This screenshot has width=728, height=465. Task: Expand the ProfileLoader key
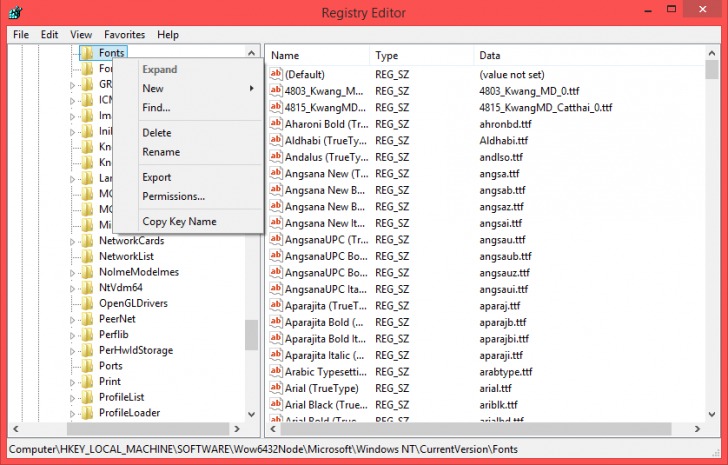coord(72,413)
